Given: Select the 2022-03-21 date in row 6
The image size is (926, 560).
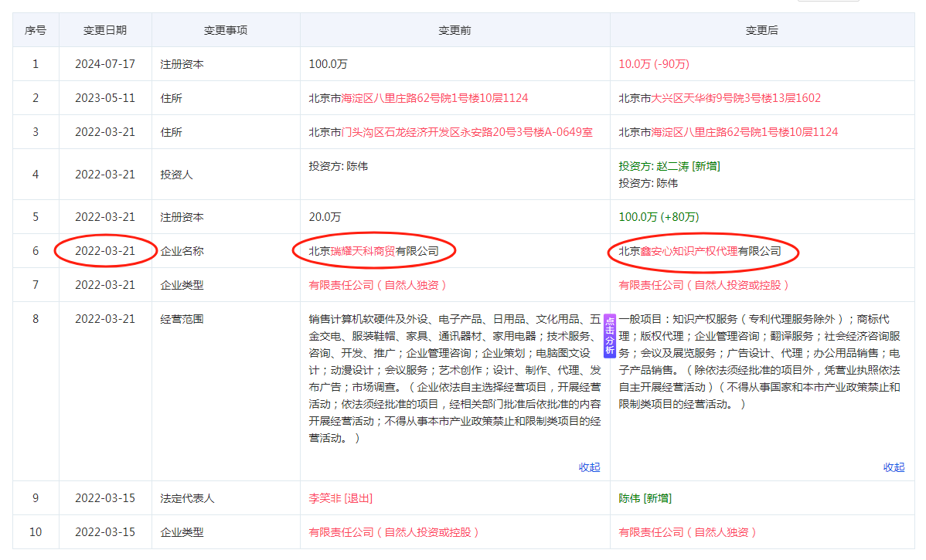Looking at the screenshot, I should pos(105,251).
